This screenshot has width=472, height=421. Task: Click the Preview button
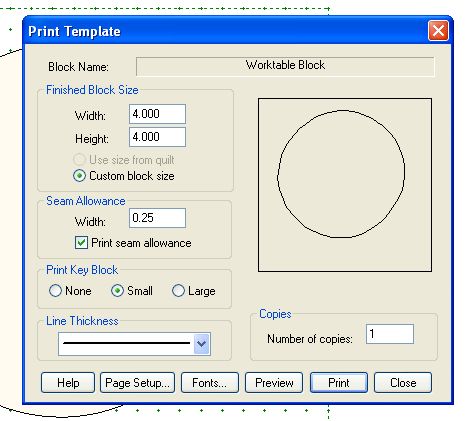[x=274, y=383]
